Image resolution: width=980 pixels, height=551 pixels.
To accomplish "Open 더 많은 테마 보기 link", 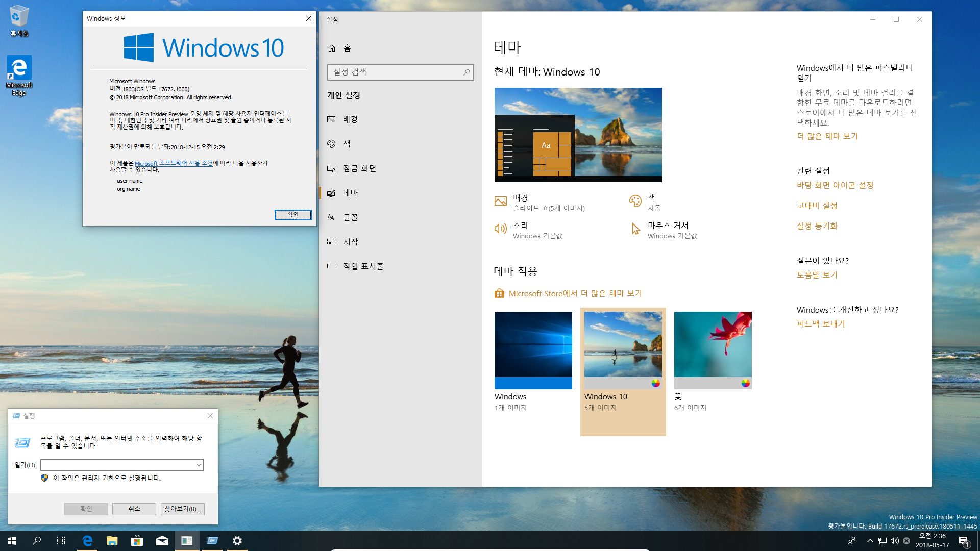I will 827,136.
